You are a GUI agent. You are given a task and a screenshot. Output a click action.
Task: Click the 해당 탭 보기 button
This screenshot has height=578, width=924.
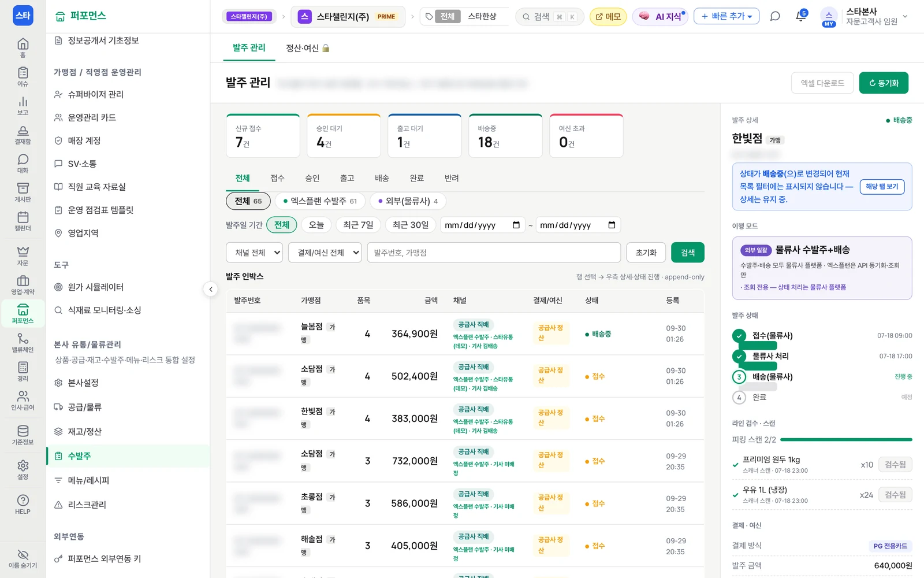click(x=882, y=186)
